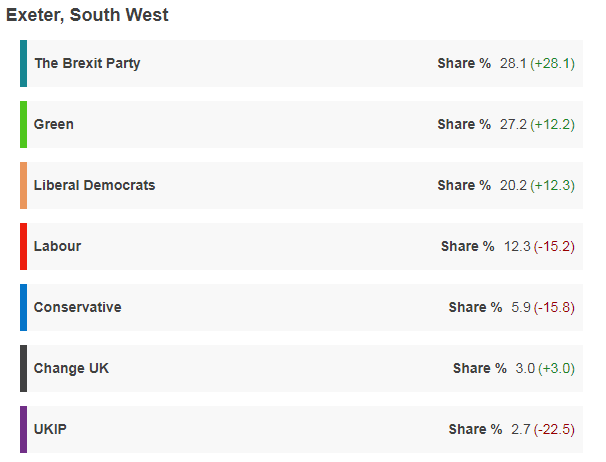The width and height of the screenshot is (606, 462).
Task: Click the Conservative 5.9 share value
Action: point(520,307)
